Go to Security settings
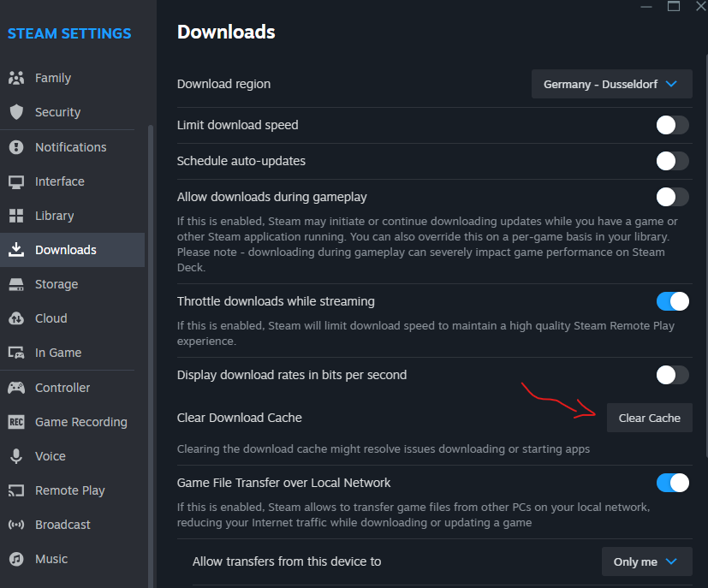This screenshot has height=588, width=708. tap(72, 112)
